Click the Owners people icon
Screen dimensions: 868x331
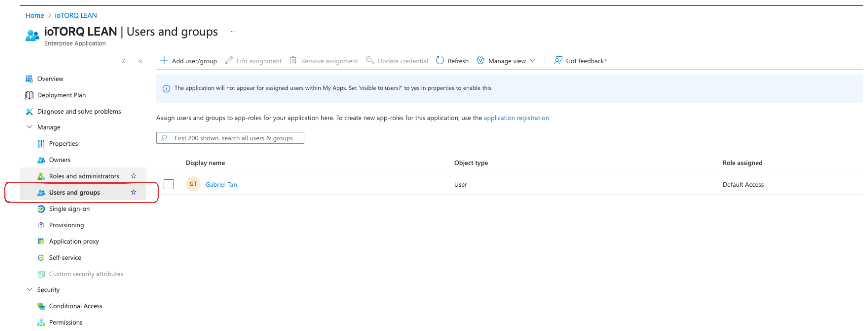41,160
